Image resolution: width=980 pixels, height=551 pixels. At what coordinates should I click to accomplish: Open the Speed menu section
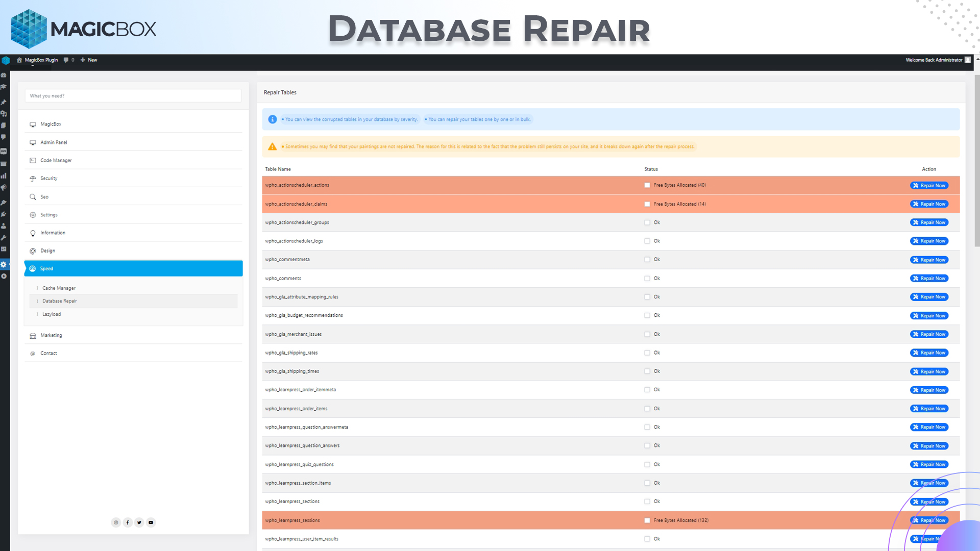point(133,269)
